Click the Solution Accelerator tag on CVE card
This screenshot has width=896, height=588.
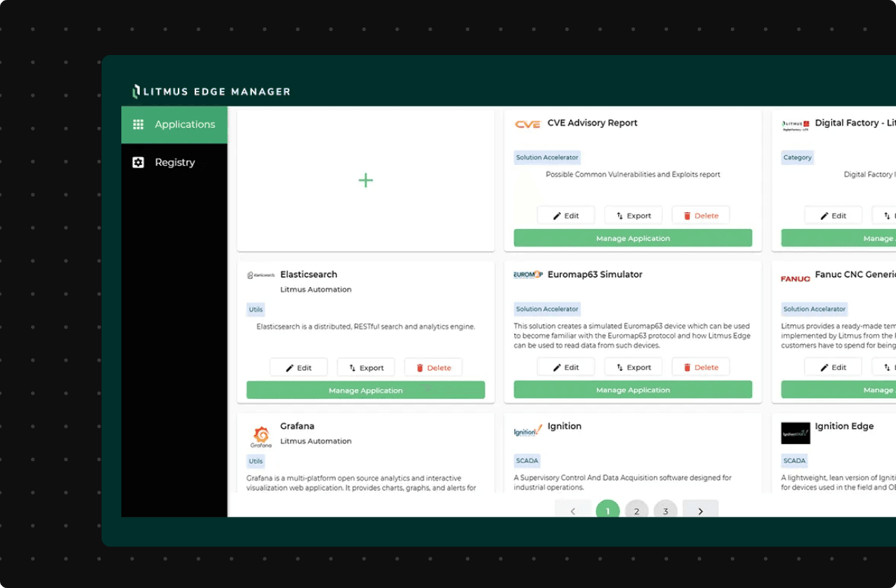point(547,157)
